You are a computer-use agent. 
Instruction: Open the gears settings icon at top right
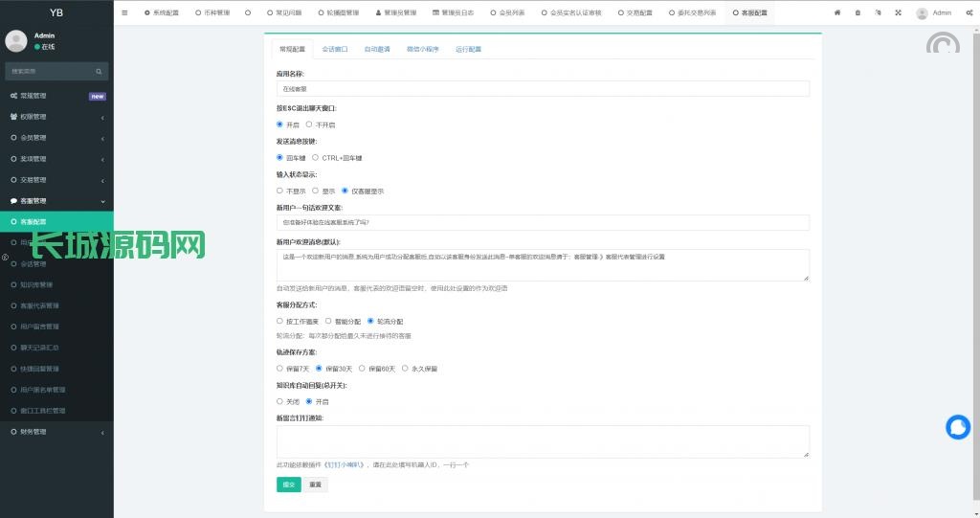[967, 13]
